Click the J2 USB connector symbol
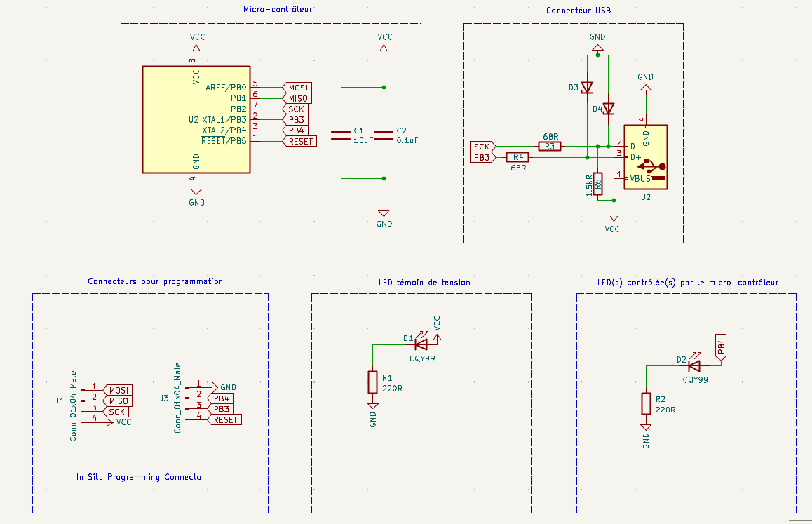 coord(645,157)
